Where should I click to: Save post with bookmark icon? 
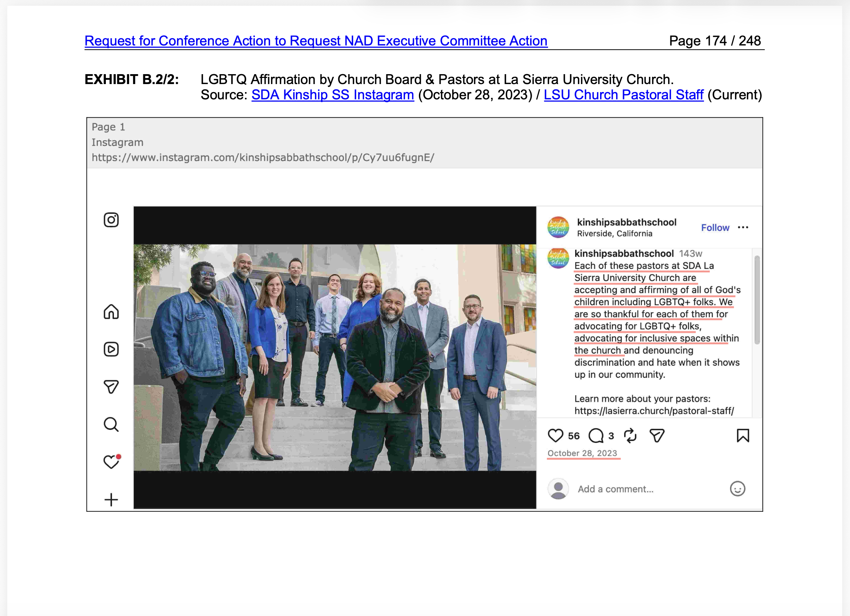743,435
